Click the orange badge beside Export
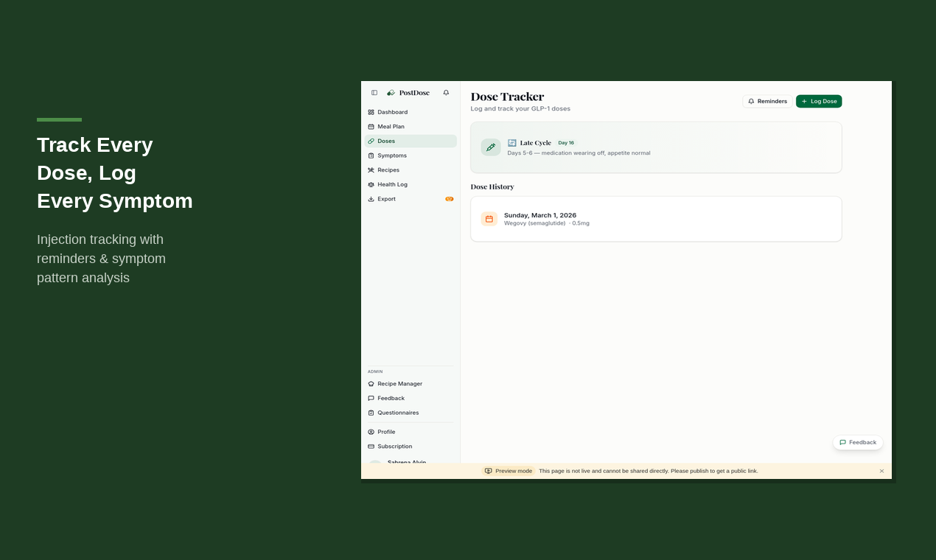The height and width of the screenshot is (560, 936). tap(450, 199)
